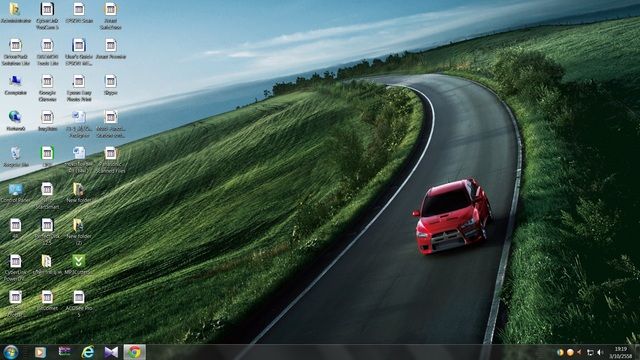
Task: Open the Windows Start menu orb
Action: click(x=11, y=352)
